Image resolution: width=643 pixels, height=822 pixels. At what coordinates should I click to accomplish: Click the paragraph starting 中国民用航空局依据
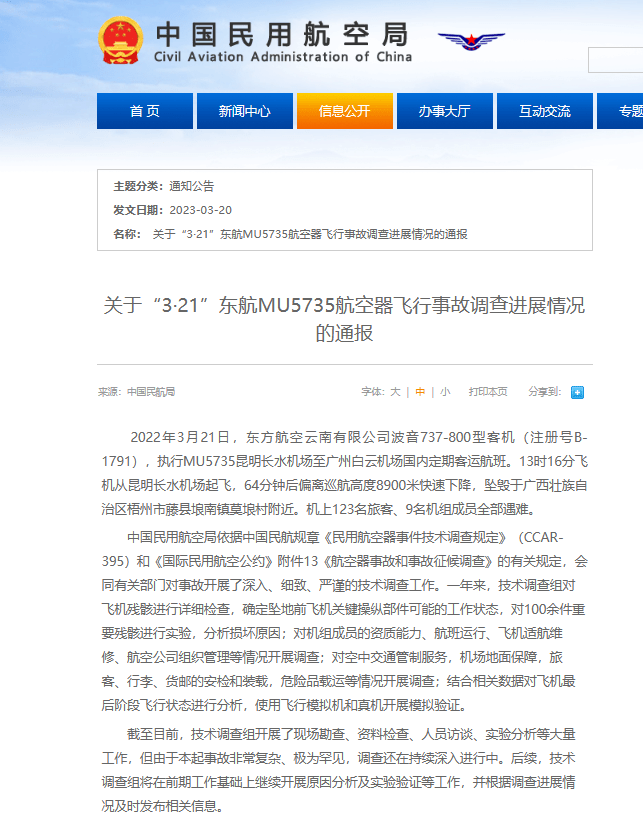(345, 621)
